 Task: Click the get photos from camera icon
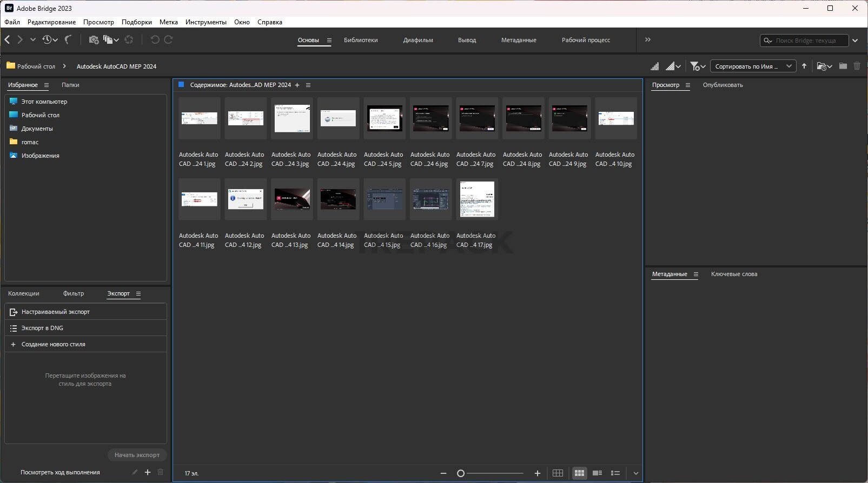94,39
